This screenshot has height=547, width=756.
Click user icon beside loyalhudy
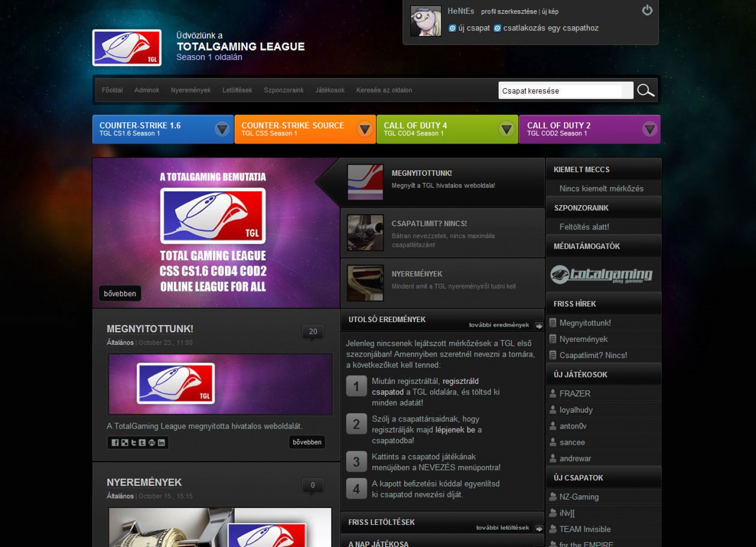pyautogui.click(x=553, y=409)
